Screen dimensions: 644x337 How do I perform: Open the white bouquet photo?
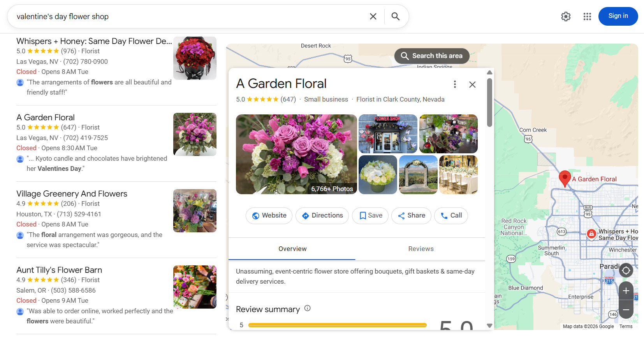pos(378,175)
